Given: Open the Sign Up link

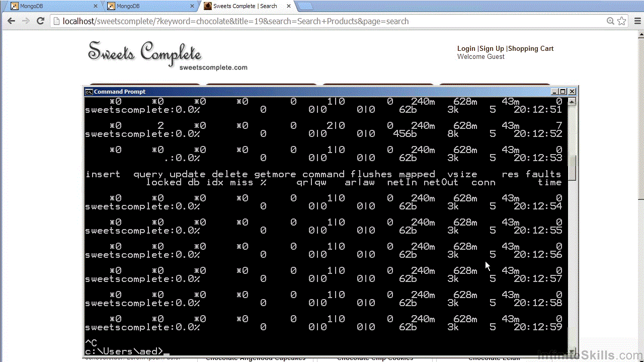Looking at the screenshot, I should 492,48.
